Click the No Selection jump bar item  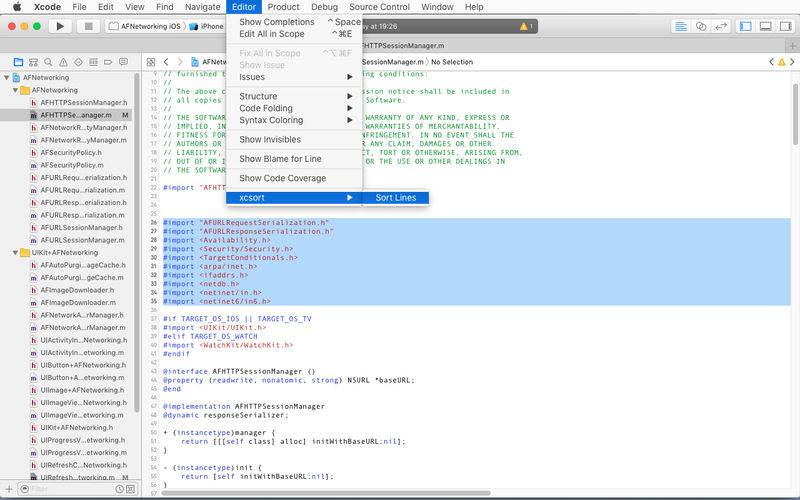(x=452, y=62)
